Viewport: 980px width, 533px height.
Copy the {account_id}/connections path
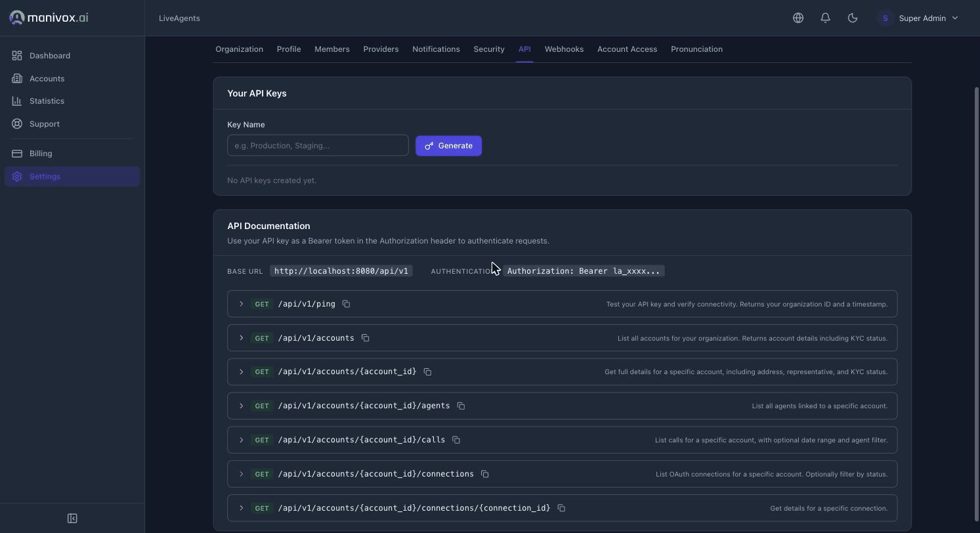[x=484, y=474]
